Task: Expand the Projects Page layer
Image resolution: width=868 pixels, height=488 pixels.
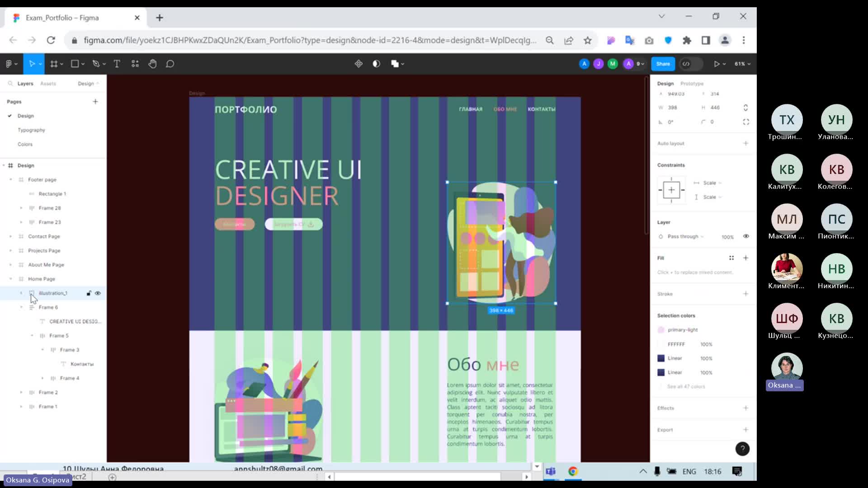Action: [10, 250]
